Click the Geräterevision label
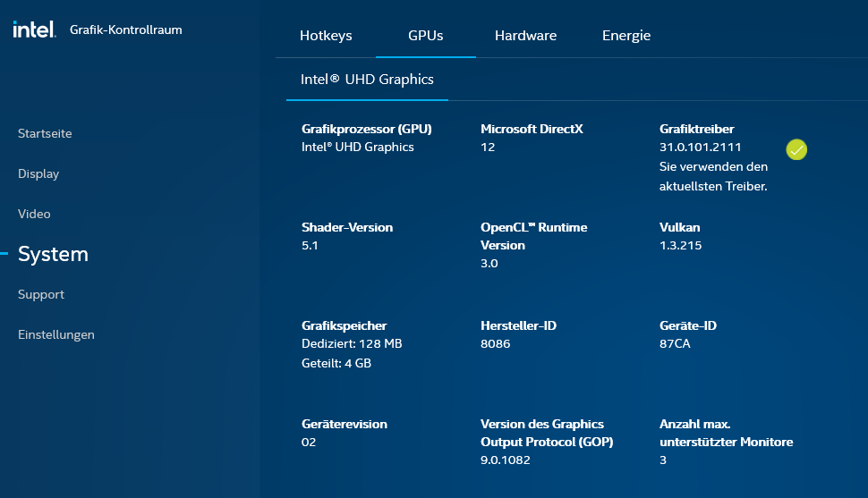This screenshot has width=868, height=498. pyautogui.click(x=344, y=425)
